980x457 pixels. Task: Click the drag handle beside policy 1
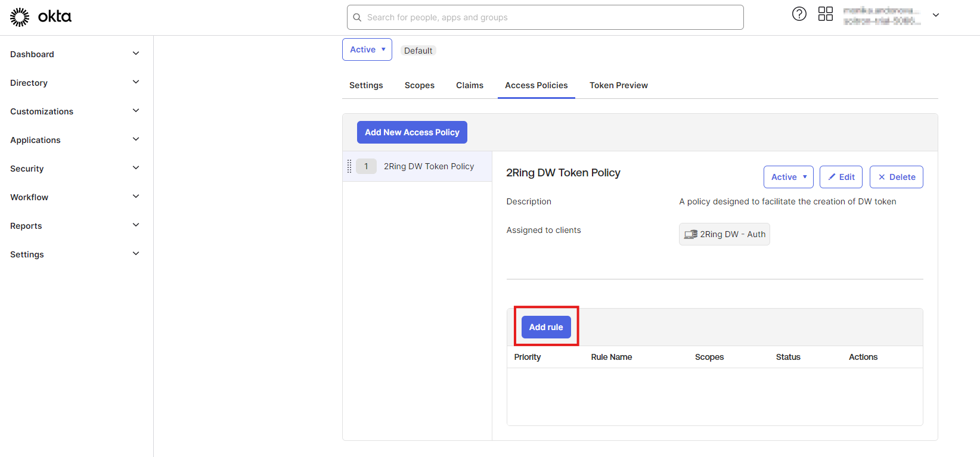coord(349,166)
